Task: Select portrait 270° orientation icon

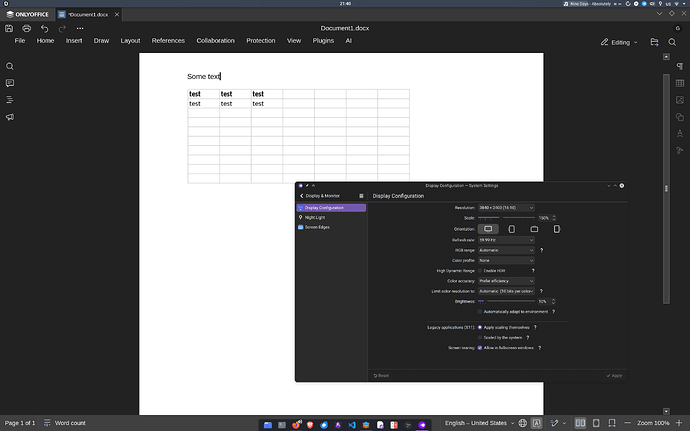Action: [x=557, y=229]
